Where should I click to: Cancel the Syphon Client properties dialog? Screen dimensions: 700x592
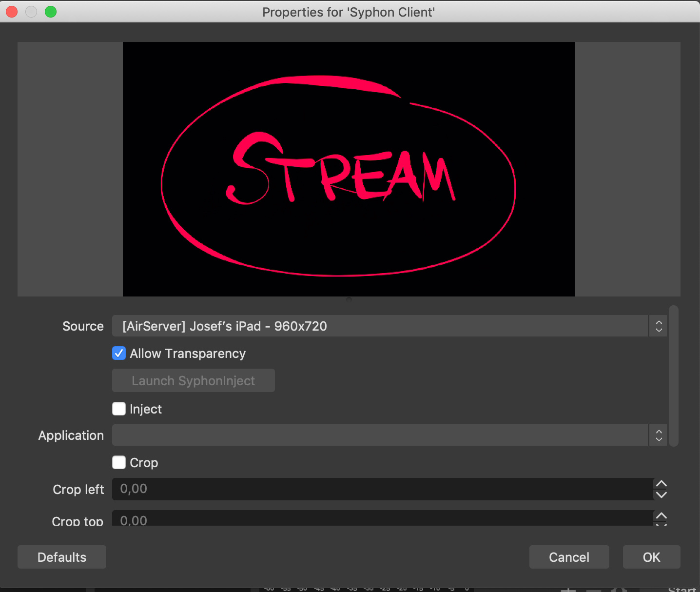pos(569,557)
